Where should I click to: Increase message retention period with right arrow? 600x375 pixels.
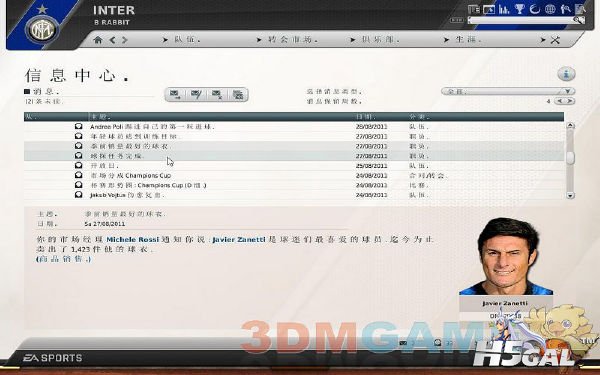[569, 101]
